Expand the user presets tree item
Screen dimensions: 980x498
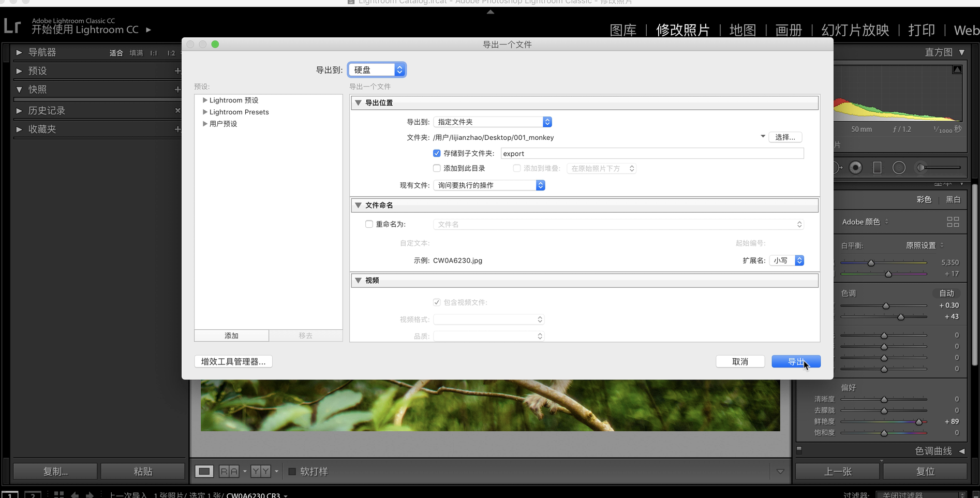(x=205, y=124)
